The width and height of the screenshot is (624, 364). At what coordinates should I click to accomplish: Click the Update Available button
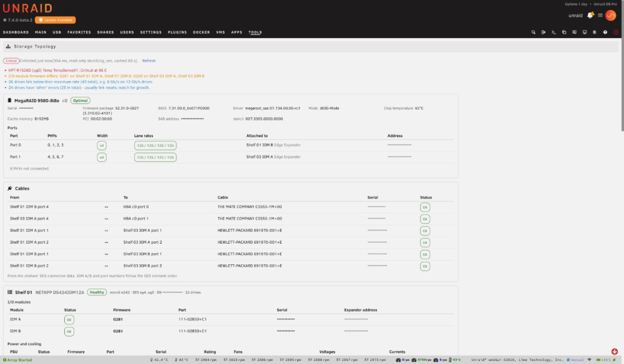pos(56,20)
